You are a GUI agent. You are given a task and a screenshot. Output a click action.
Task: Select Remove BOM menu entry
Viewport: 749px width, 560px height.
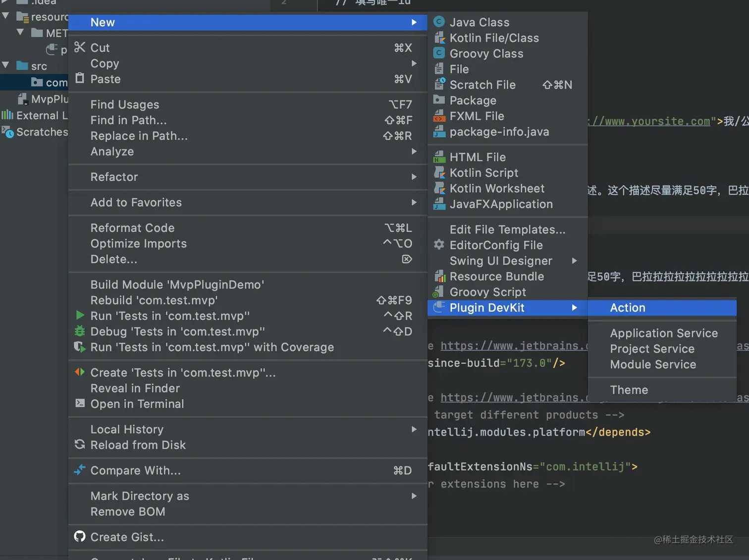coord(248,511)
